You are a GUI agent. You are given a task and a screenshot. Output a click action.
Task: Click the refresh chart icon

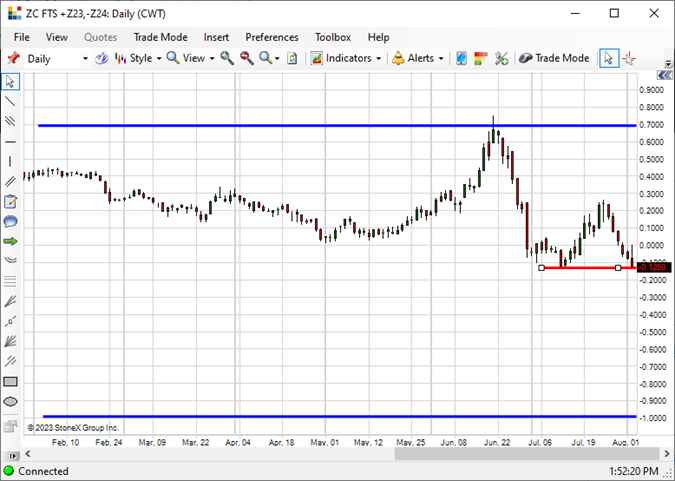pos(292,58)
